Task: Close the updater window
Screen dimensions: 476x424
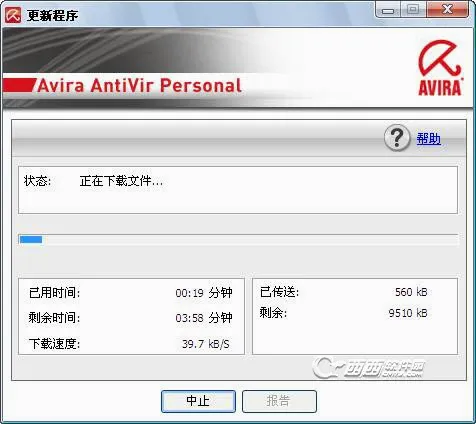Action: [x=447, y=10]
